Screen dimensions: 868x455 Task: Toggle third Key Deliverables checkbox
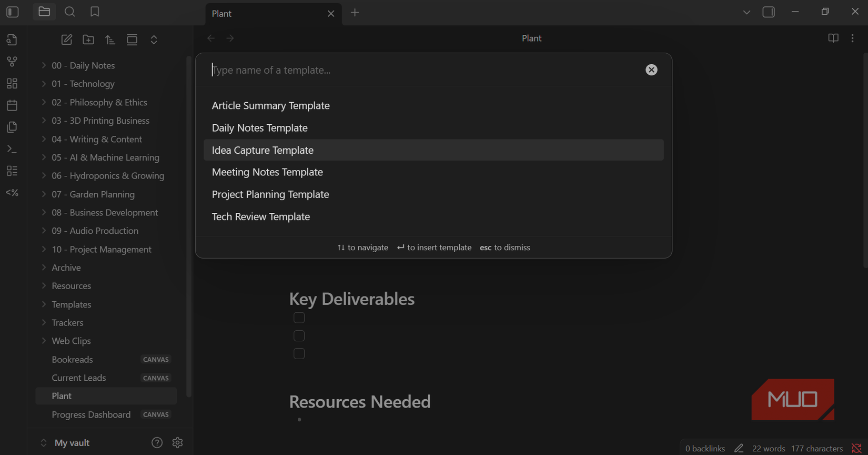point(299,353)
